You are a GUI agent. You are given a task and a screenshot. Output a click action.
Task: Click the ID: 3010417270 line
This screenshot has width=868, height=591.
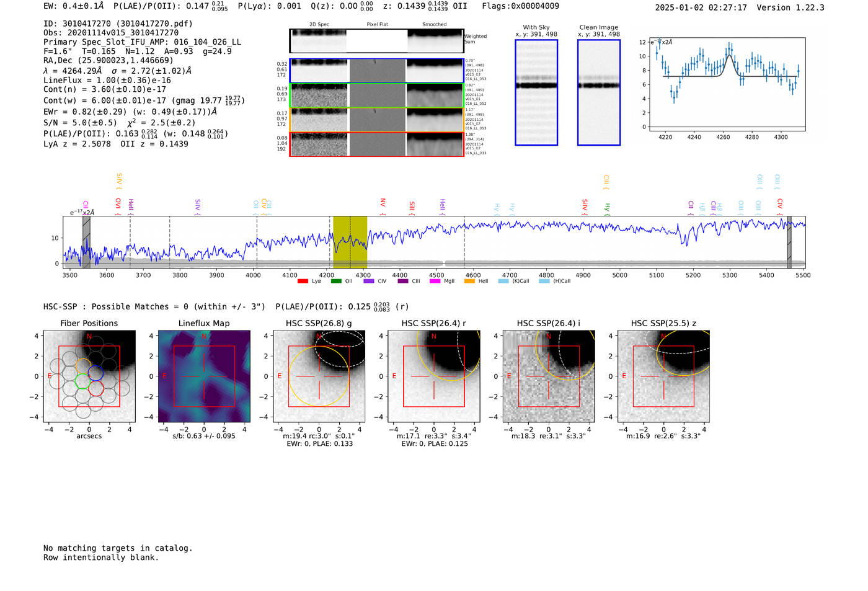pos(118,24)
